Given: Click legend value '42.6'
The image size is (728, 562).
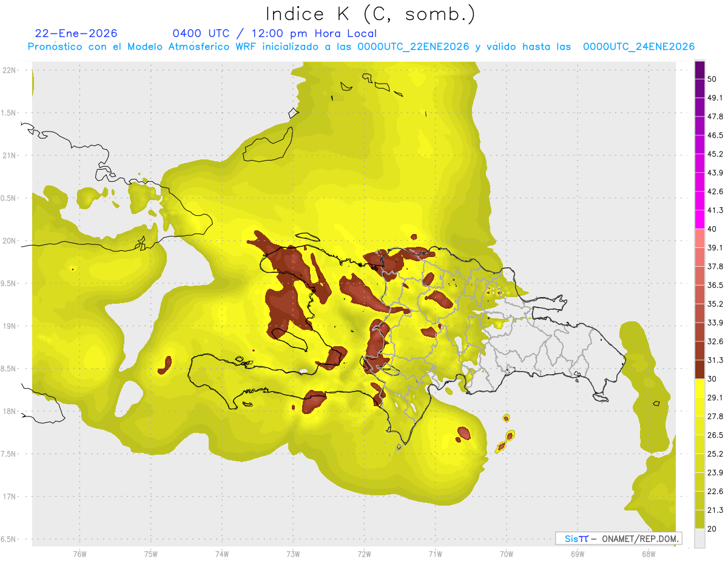Looking at the screenshot, I should point(715,192).
